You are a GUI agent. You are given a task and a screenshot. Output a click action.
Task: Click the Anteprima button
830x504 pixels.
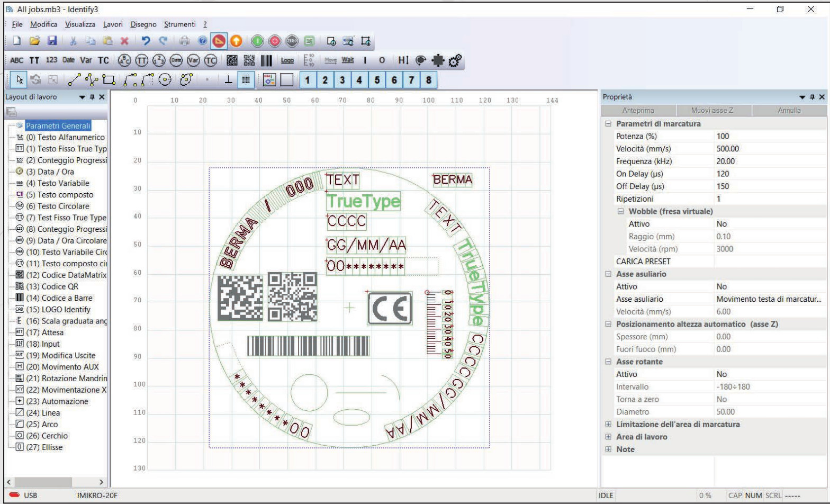pyautogui.click(x=638, y=111)
